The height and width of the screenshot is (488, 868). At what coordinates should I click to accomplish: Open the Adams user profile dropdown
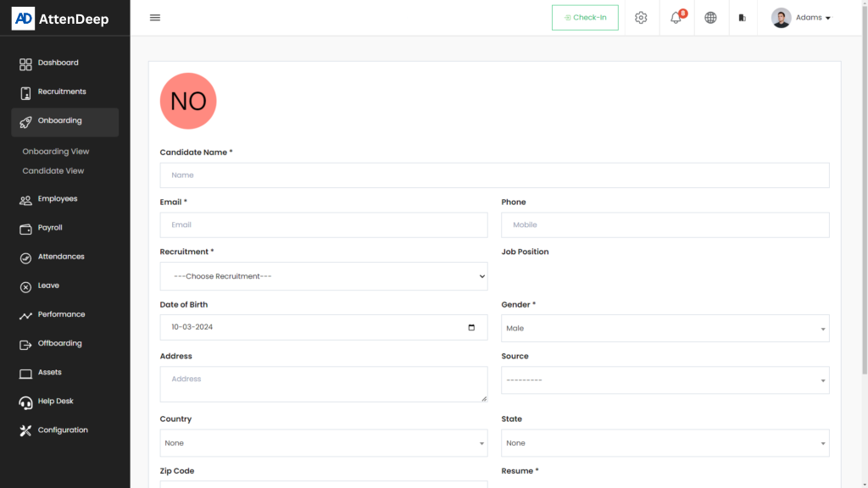[801, 18]
